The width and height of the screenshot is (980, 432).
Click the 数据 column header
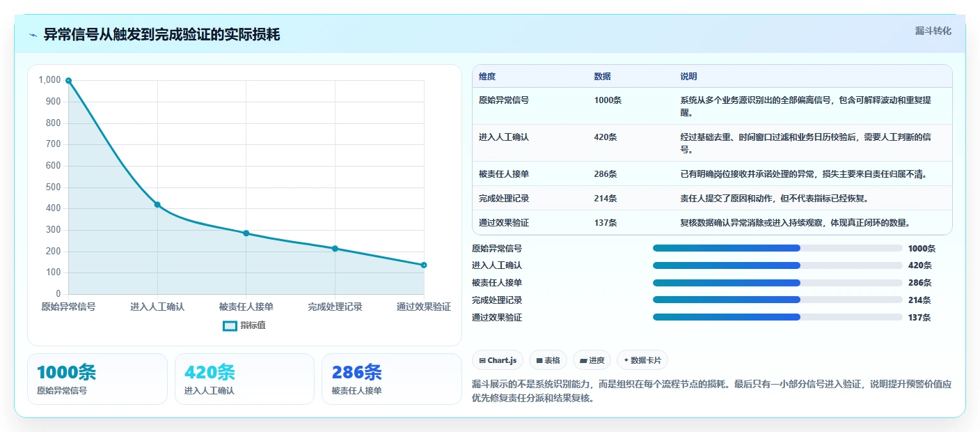(x=602, y=77)
